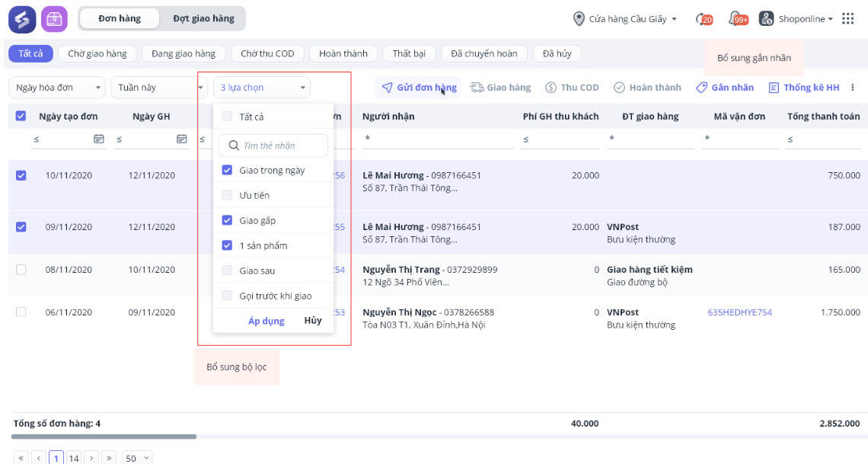
Task: Check the Ưu tiên label option
Action: (227, 196)
